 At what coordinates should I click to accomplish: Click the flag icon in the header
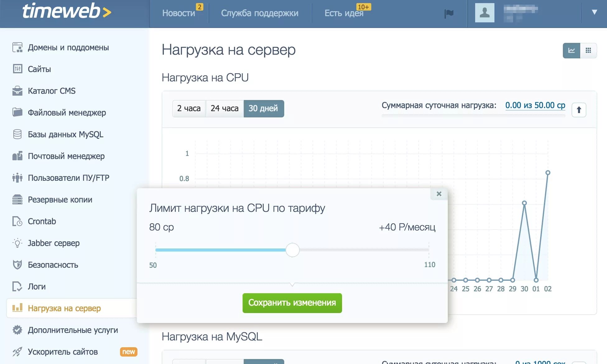[x=449, y=14]
